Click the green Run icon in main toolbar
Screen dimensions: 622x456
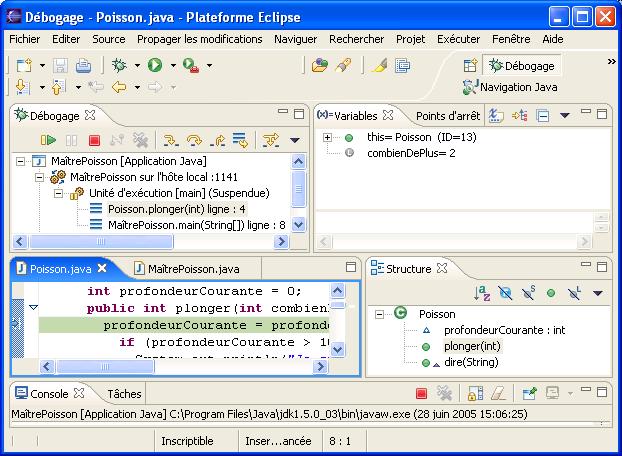coord(155,65)
